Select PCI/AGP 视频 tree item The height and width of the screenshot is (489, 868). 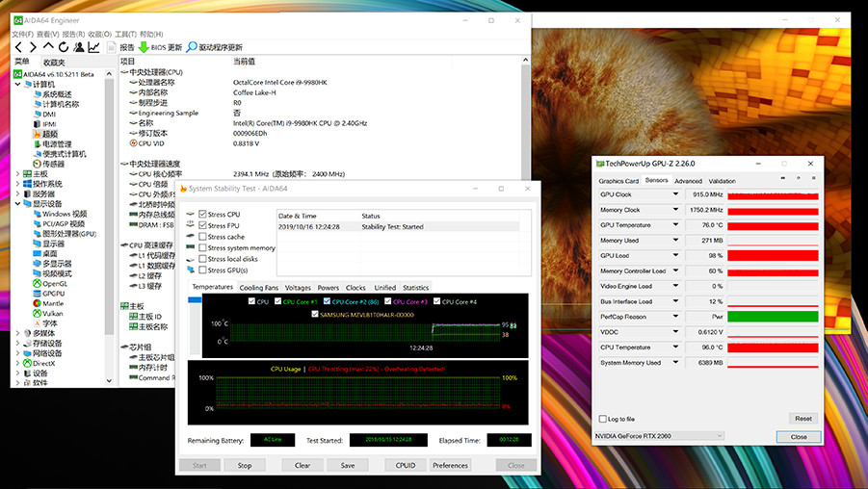(x=64, y=223)
